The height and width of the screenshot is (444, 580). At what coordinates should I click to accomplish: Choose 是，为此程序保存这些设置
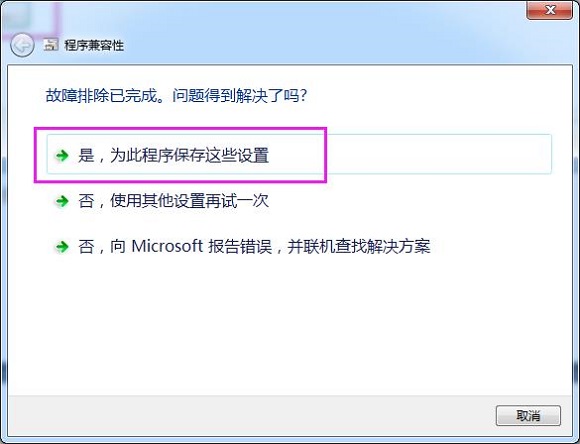click(299, 154)
